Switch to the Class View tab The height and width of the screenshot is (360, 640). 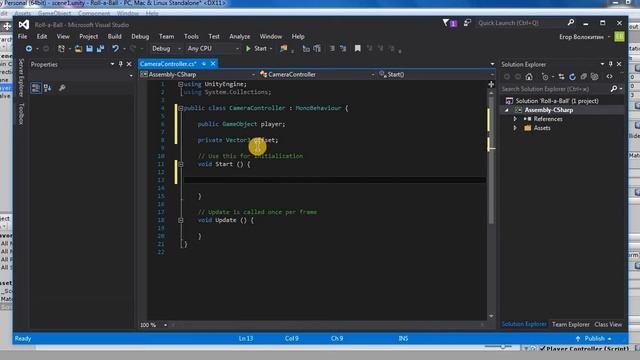click(x=608, y=324)
